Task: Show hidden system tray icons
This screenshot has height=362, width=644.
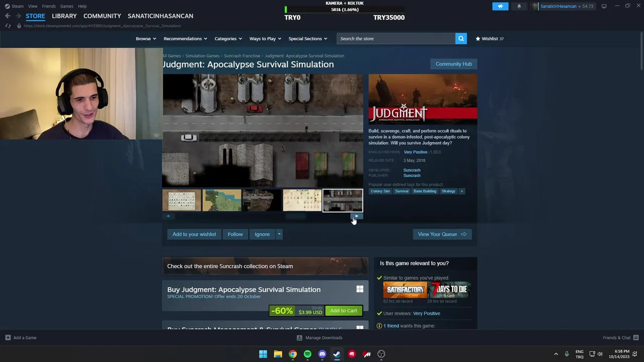Action: 556,354
